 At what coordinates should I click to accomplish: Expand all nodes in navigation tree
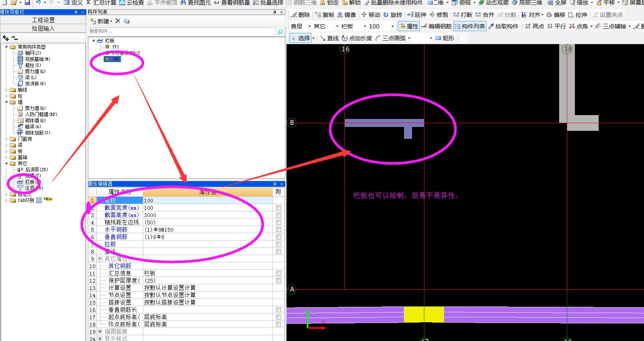tap(6, 38)
